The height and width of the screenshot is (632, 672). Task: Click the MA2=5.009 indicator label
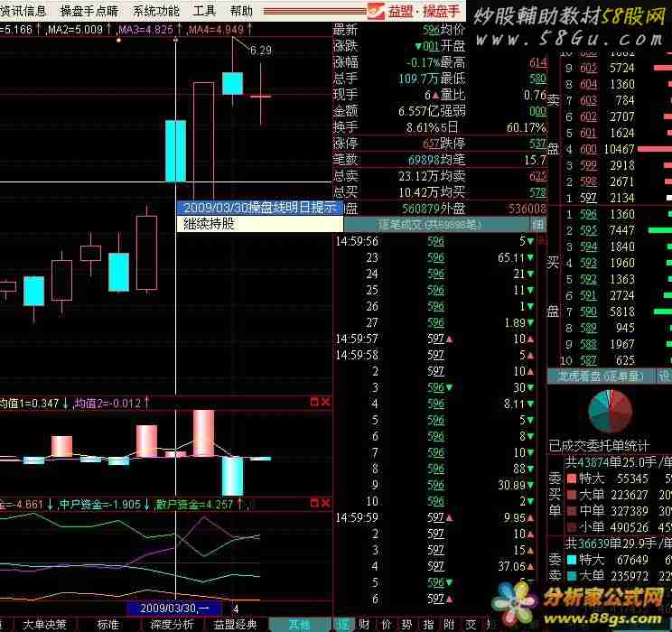[76, 30]
